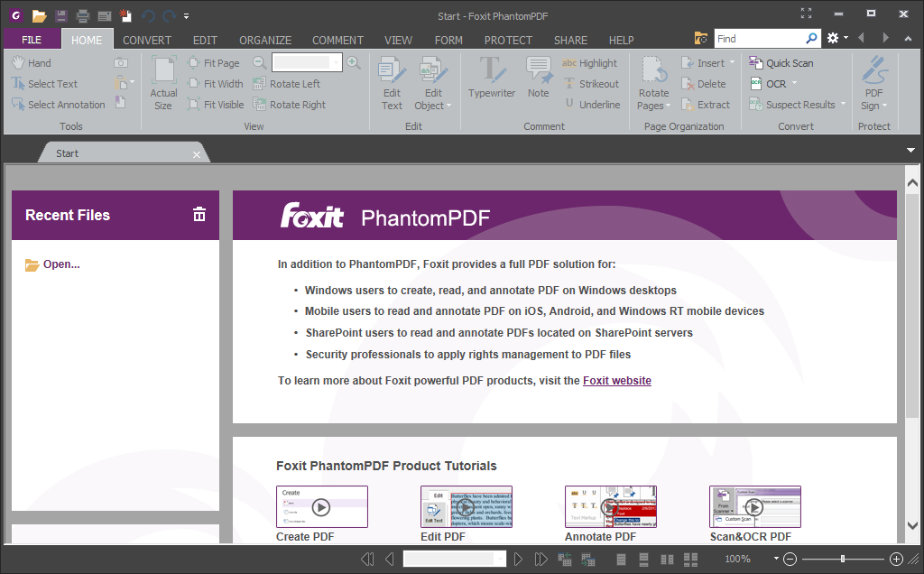Click Open... in Recent Files
The height and width of the screenshot is (574, 924).
coord(52,264)
